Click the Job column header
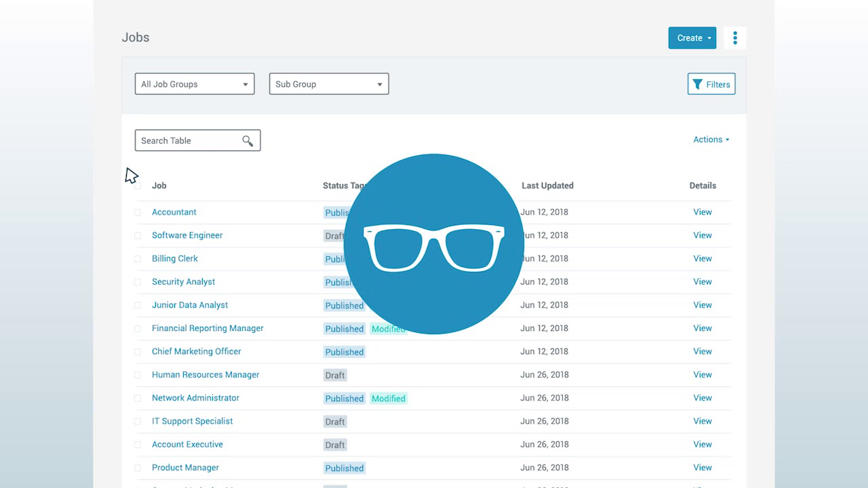This screenshot has height=488, width=868. click(x=159, y=186)
